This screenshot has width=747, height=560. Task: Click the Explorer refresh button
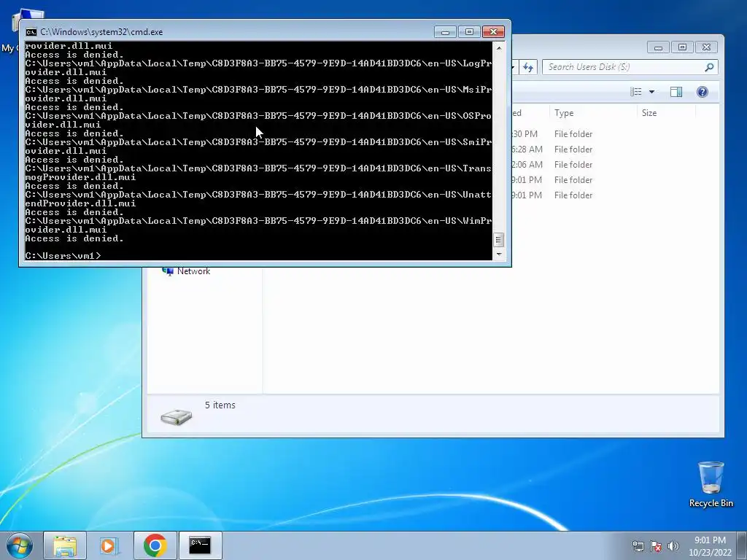pyautogui.click(x=528, y=67)
